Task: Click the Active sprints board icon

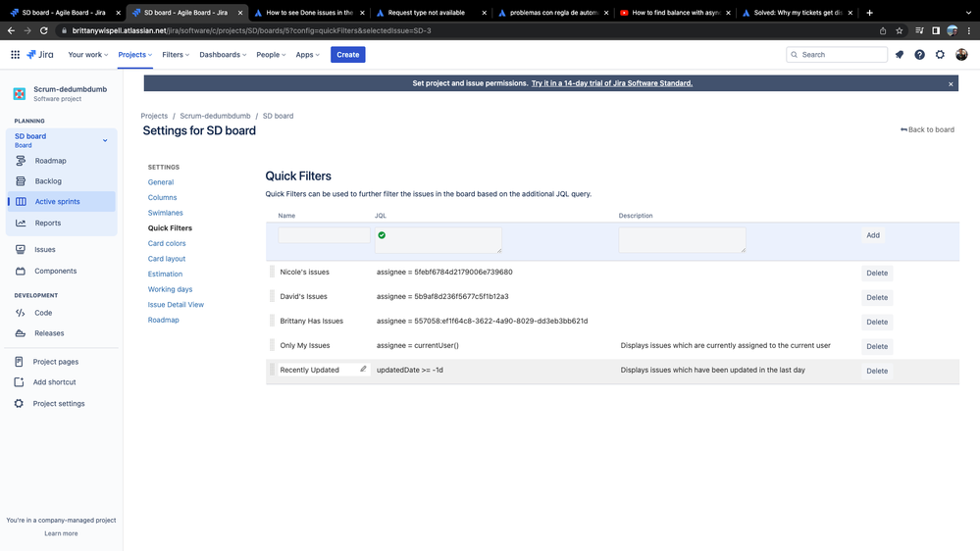Action: [21, 202]
